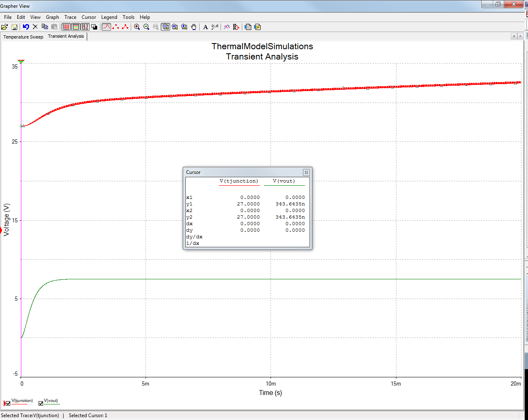The image size is (528, 420).
Task: Open the View menu
Action: [x=36, y=17]
